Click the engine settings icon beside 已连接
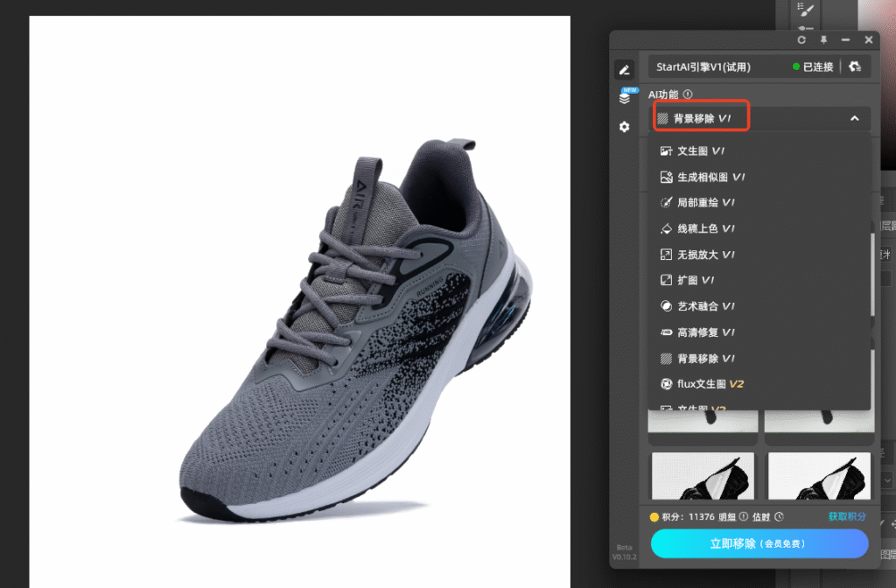896x588 pixels. tap(855, 66)
